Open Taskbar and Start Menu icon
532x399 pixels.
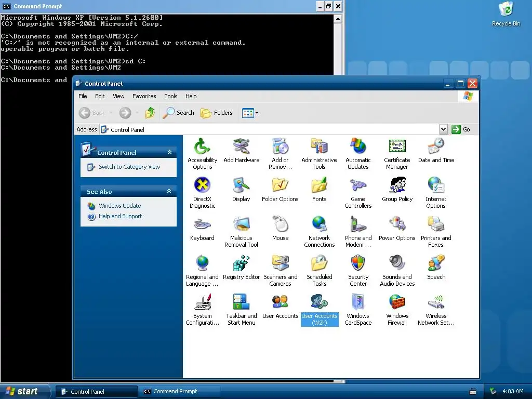[241, 302]
